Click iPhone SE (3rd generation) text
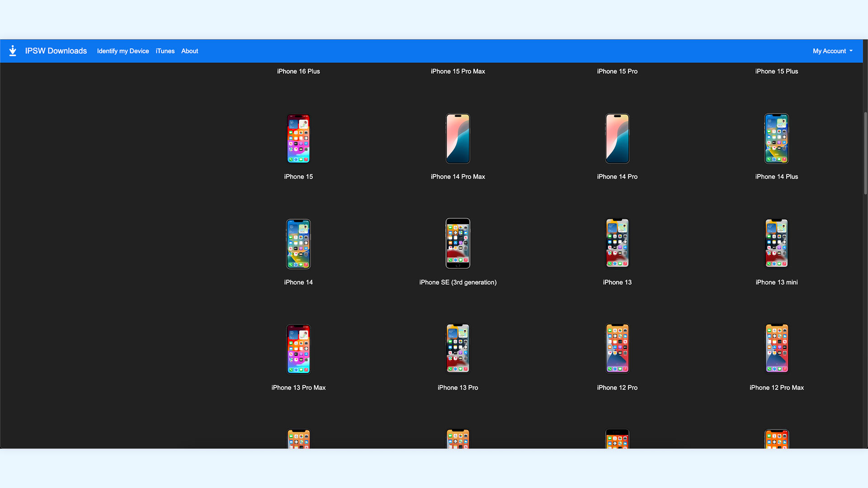 (458, 282)
